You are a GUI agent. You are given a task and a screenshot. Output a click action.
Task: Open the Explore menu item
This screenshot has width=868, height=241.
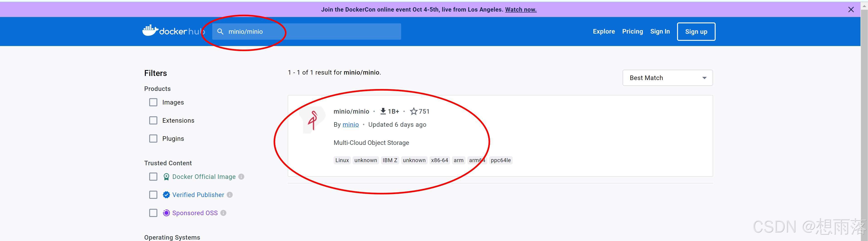click(x=604, y=31)
